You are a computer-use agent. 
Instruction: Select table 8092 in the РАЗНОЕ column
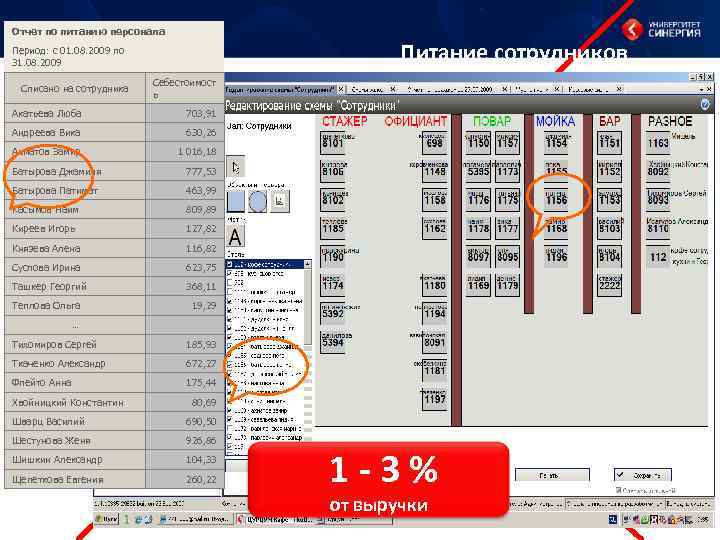(x=658, y=172)
